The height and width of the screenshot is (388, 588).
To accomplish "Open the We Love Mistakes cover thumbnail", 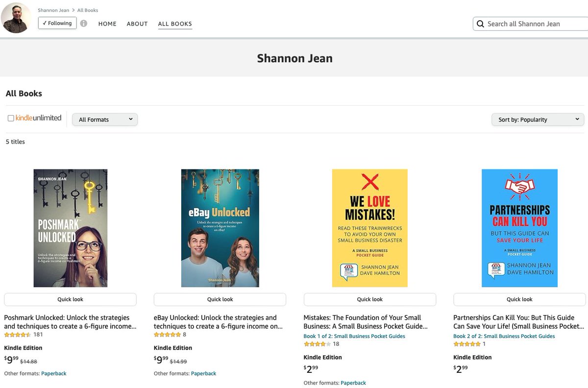I will [370, 228].
